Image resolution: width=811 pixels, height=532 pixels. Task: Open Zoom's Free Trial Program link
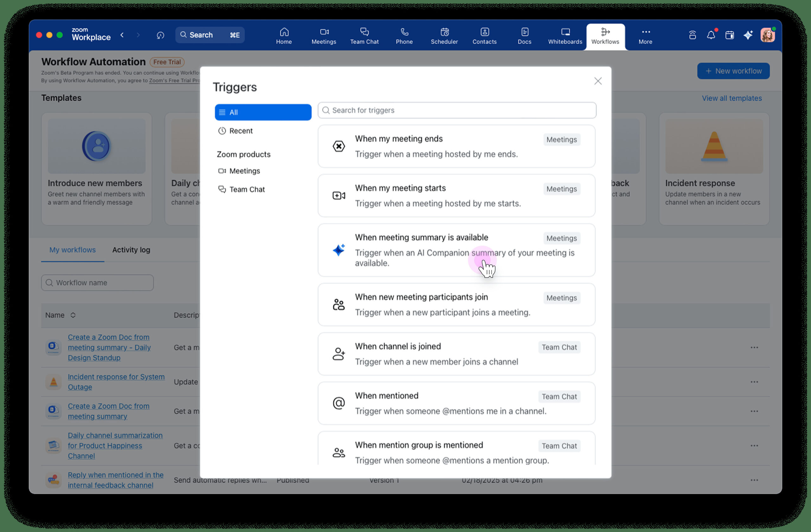[175, 81]
